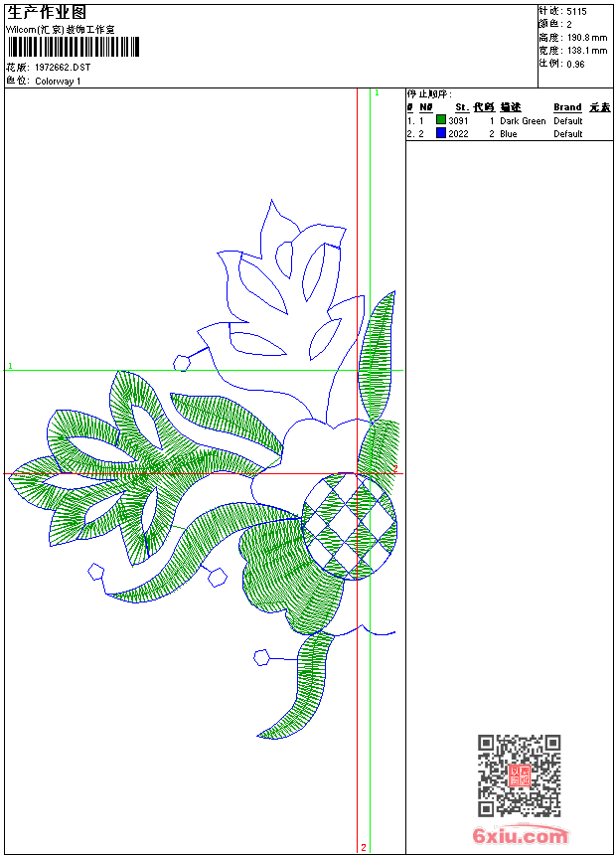Click the scale value 0.96
The height and width of the screenshot is (855, 616).
click(x=575, y=64)
